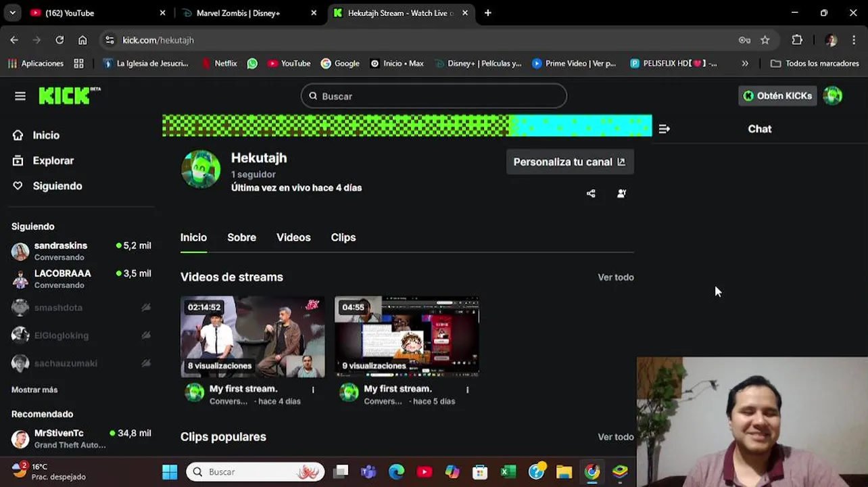
Task: Open the Todos los marcadores folder
Action: [x=815, y=64]
